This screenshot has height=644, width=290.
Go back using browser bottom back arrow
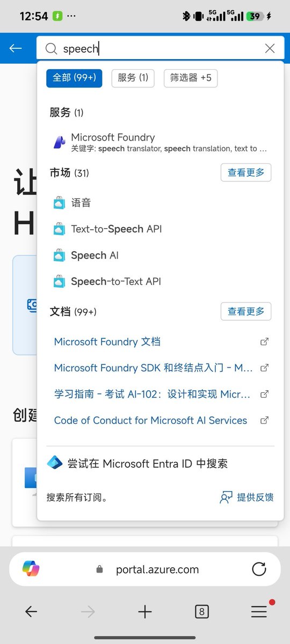pos(31,611)
